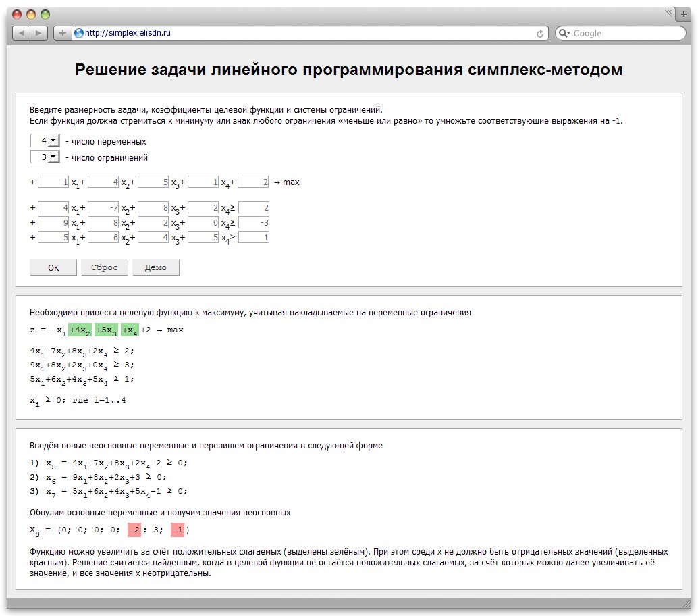The width and height of the screenshot is (698, 616).
Task: Select third constraint x4 coefficient field
Action: (203, 237)
